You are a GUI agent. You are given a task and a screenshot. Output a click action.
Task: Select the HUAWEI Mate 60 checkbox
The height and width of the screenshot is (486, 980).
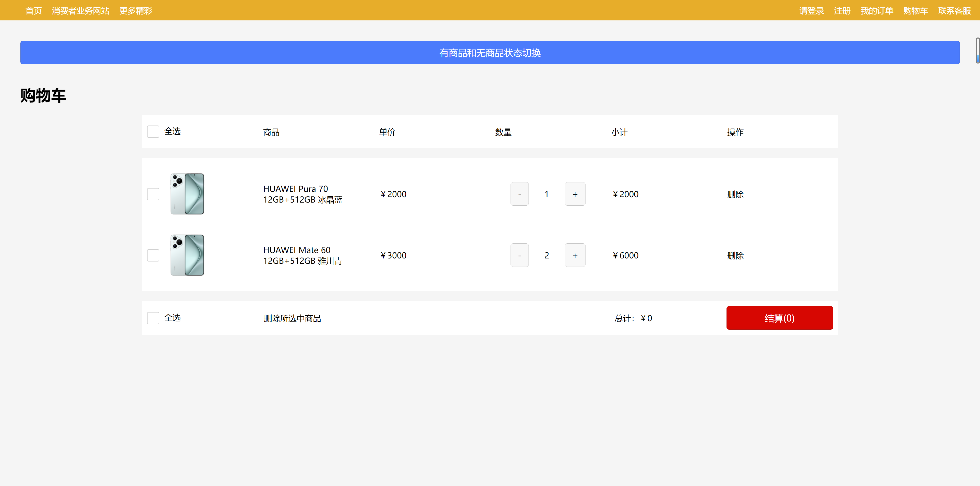153,255
